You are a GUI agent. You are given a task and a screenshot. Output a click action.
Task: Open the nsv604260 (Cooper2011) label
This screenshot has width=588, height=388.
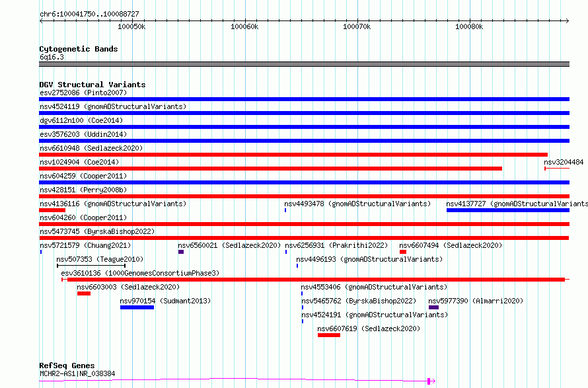[x=83, y=217]
